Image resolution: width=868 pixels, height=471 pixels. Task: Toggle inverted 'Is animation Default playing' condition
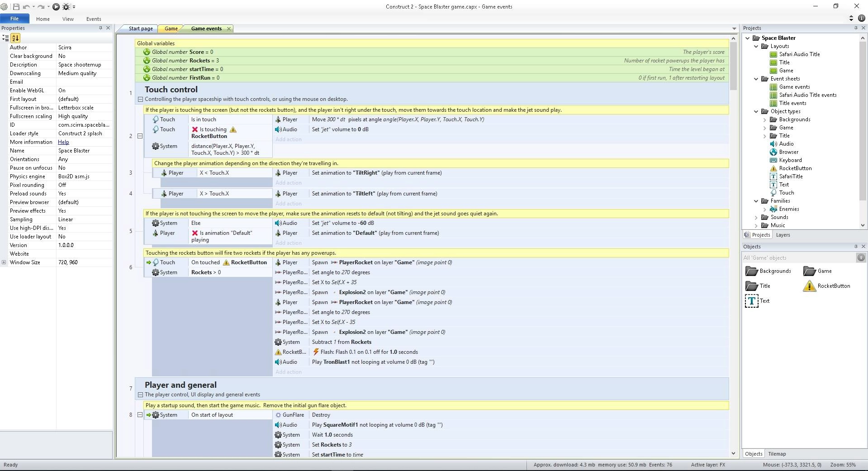click(x=195, y=233)
